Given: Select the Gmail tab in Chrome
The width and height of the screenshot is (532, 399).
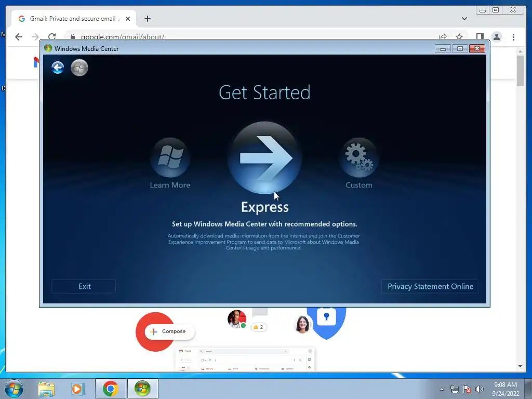Looking at the screenshot, I should tap(74, 19).
